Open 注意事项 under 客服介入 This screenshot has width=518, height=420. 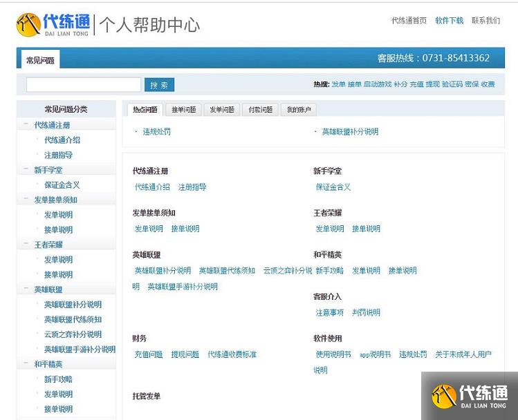(x=330, y=312)
